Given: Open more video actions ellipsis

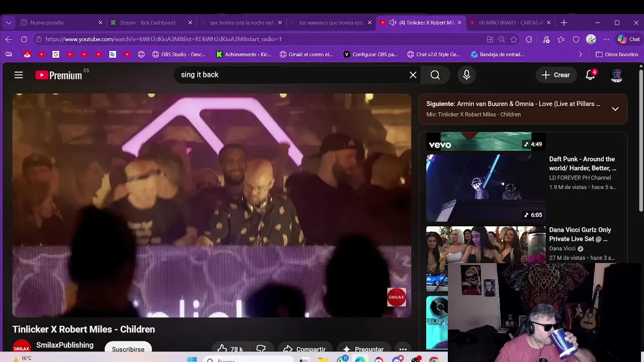Looking at the screenshot, I should pyautogui.click(x=403, y=349).
